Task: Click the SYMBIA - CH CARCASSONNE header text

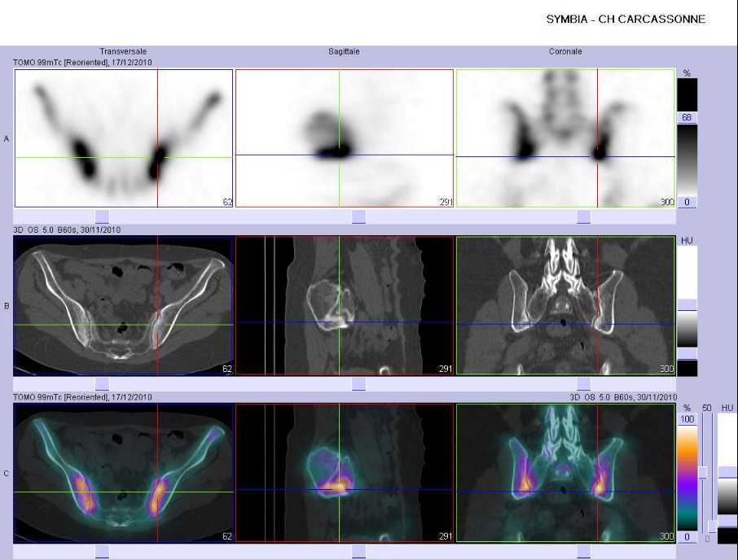Action: (x=626, y=20)
